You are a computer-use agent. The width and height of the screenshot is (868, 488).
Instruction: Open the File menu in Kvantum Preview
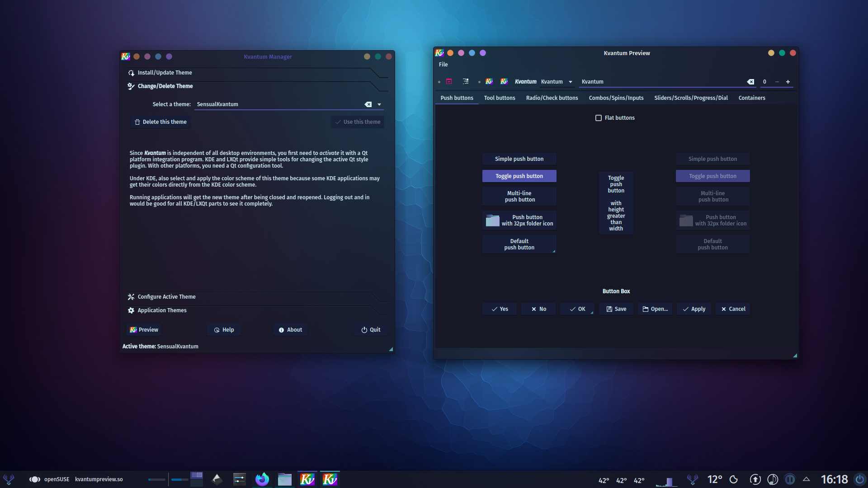(443, 65)
